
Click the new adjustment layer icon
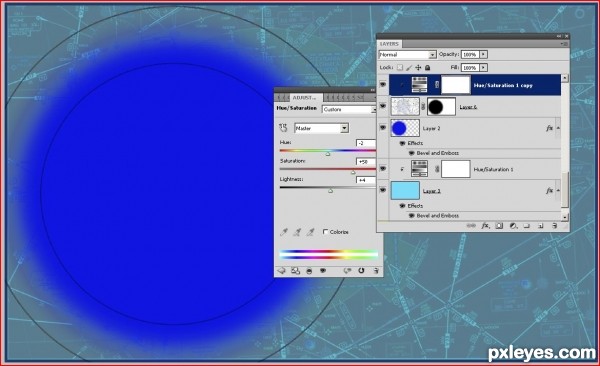[513, 226]
